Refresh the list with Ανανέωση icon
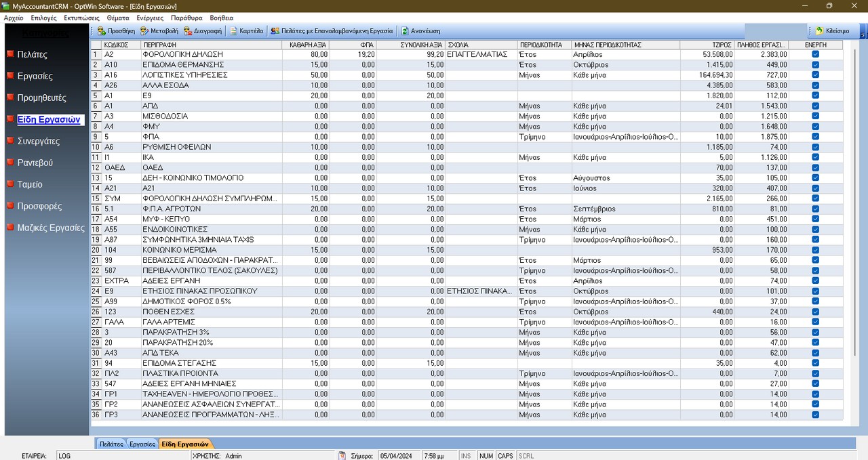The image size is (868, 460). coord(405,31)
